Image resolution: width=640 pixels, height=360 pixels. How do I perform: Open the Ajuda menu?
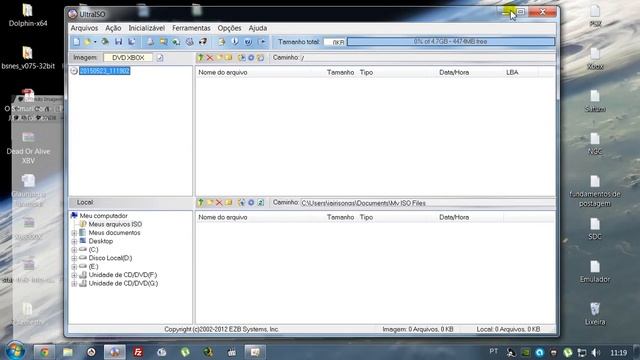(258, 28)
